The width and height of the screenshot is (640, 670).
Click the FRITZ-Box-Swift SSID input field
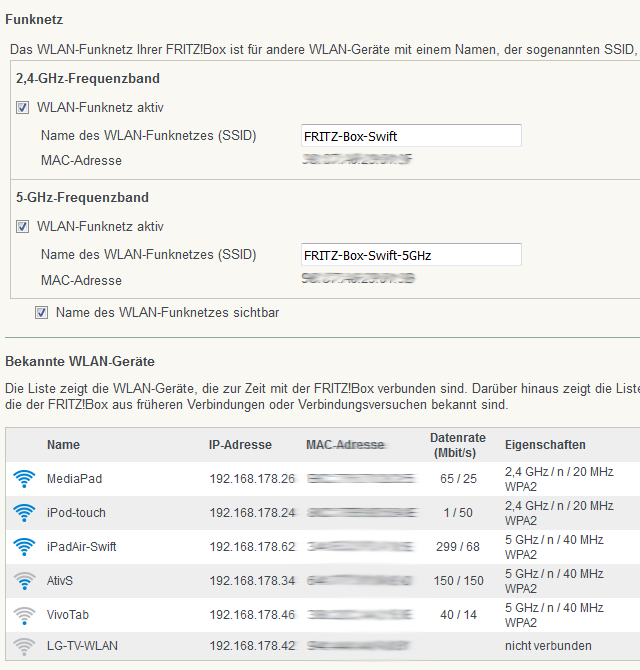411,136
